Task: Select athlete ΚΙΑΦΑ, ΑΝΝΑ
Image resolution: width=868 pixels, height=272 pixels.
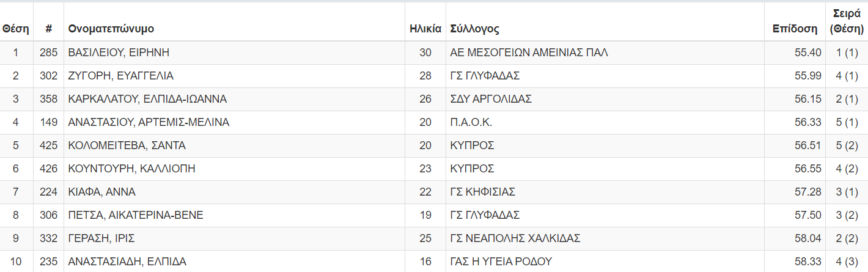Action: pos(101,192)
